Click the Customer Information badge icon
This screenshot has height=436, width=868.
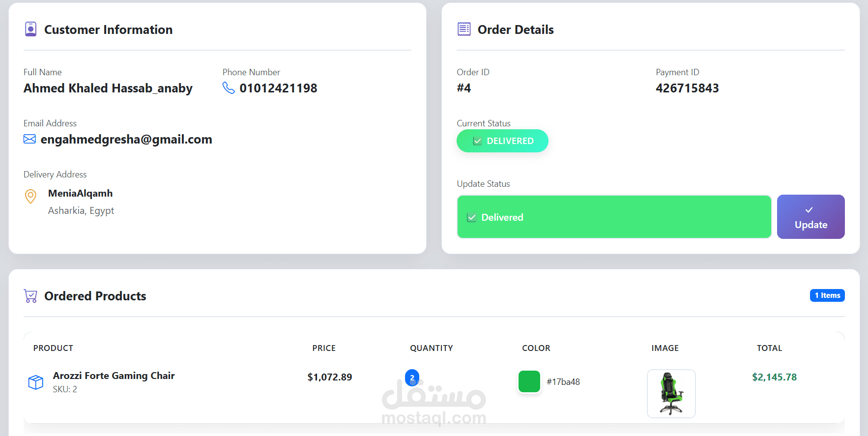(x=30, y=29)
